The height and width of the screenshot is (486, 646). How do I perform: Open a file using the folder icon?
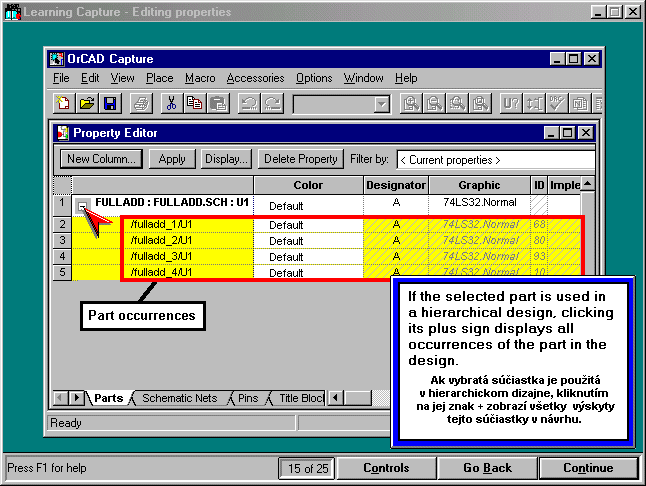[x=87, y=103]
